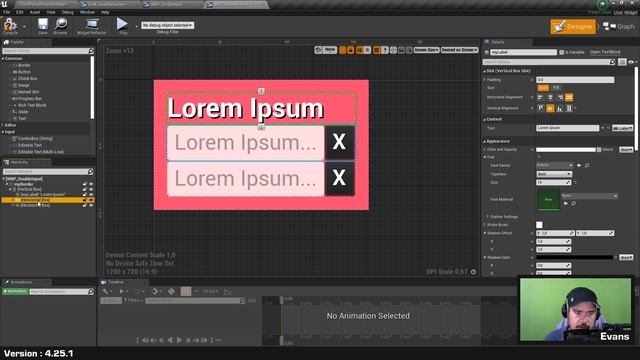The image size is (640, 360).
Task: Open the Window menu
Action: click(87, 12)
